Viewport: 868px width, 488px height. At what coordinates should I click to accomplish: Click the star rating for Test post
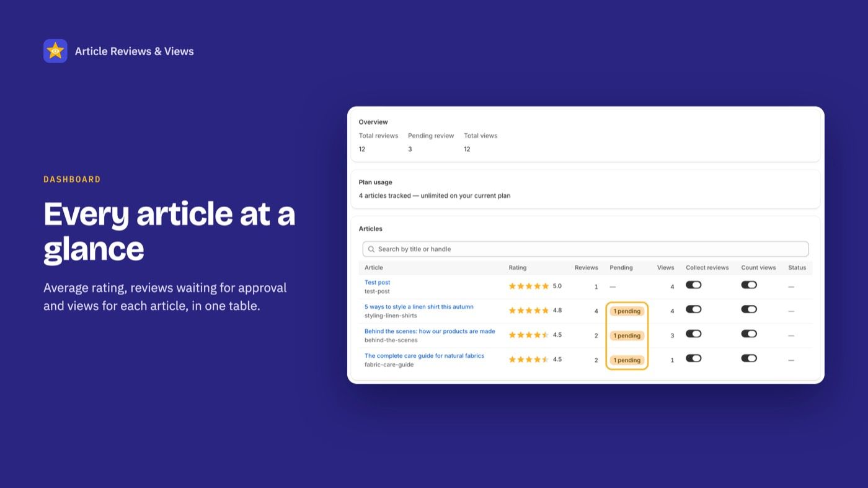tap(529, 286)
